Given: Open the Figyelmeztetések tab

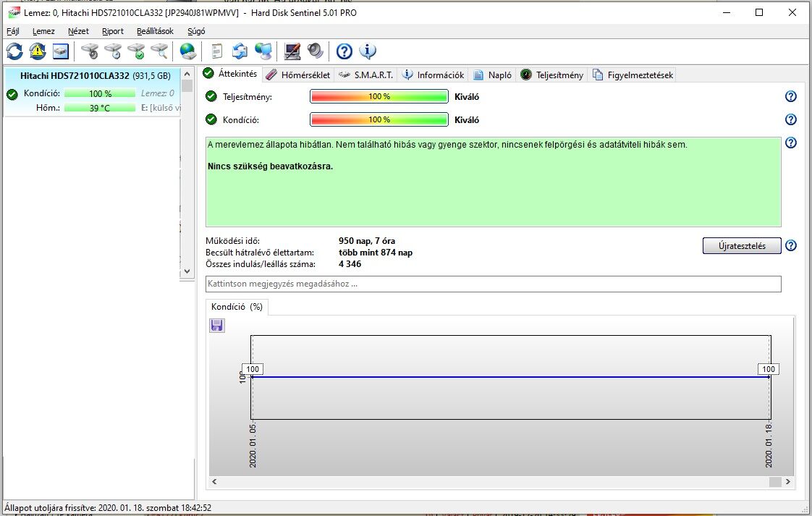Looking at the screenshot, I should (633, 75).
